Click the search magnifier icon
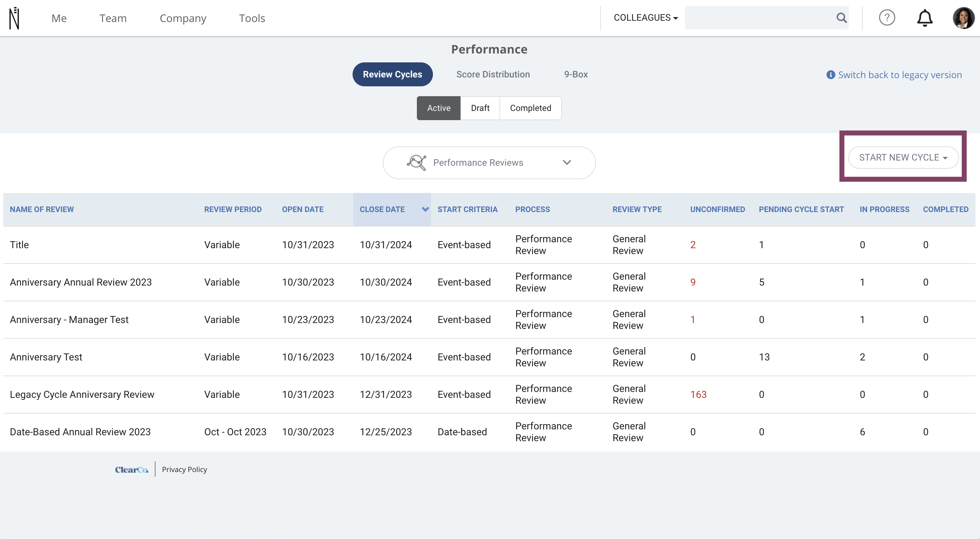The image size is (980, 539). pos(842,17)
